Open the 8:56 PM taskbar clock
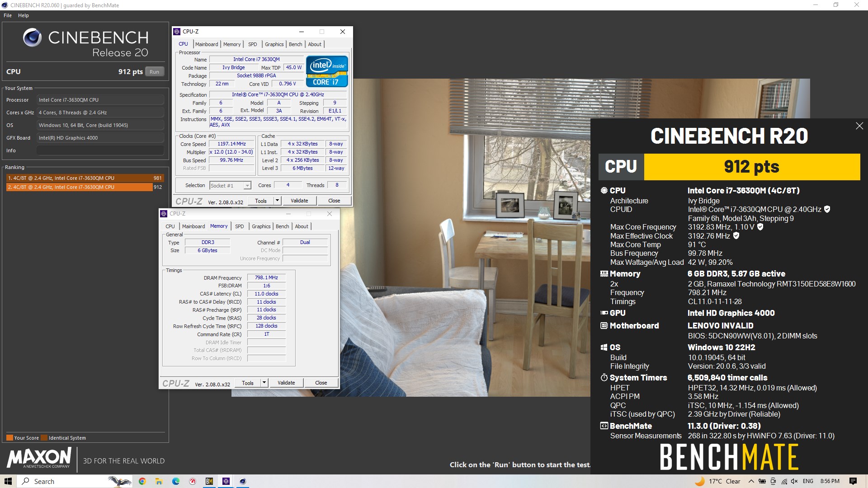 tap(830, 481)
